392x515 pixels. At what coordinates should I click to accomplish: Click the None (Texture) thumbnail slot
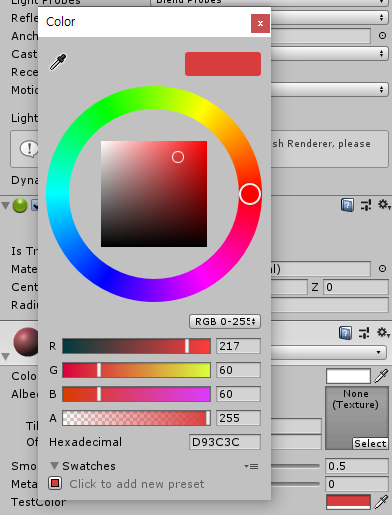coord(357,418)
